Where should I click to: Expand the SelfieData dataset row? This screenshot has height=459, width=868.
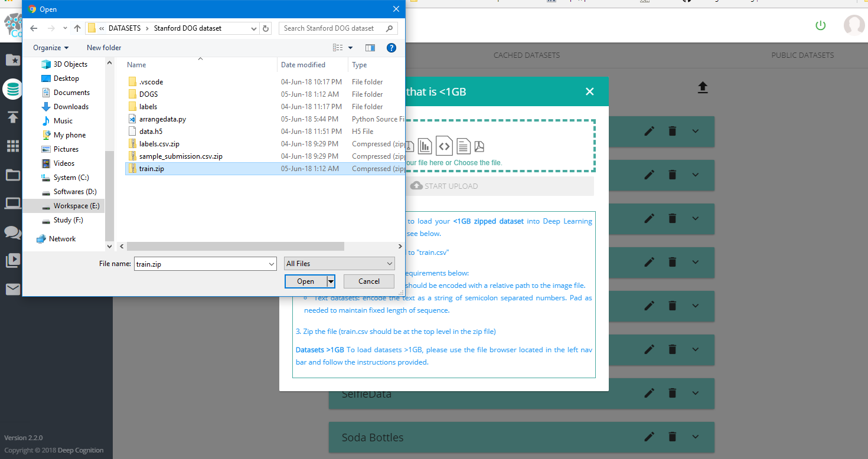695,393
